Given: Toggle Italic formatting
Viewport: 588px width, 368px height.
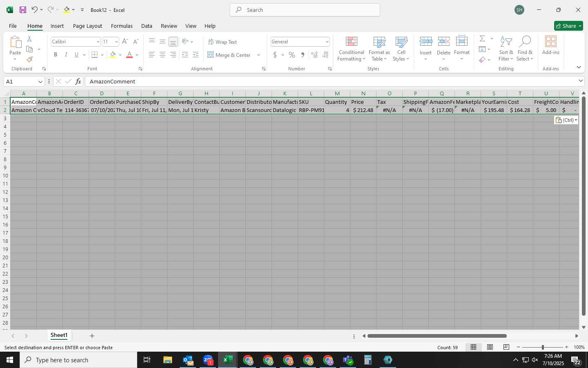Looking at the screenshot, I should pos(66,55).
